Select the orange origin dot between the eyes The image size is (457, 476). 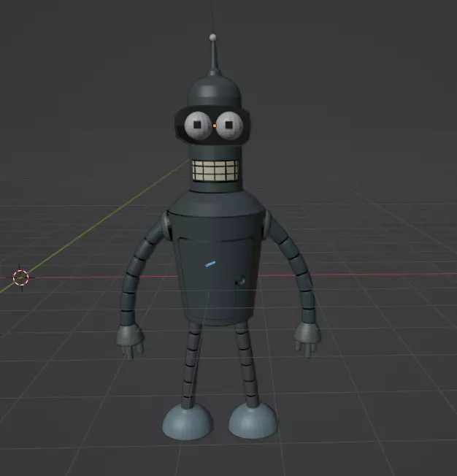click(215, 126)
